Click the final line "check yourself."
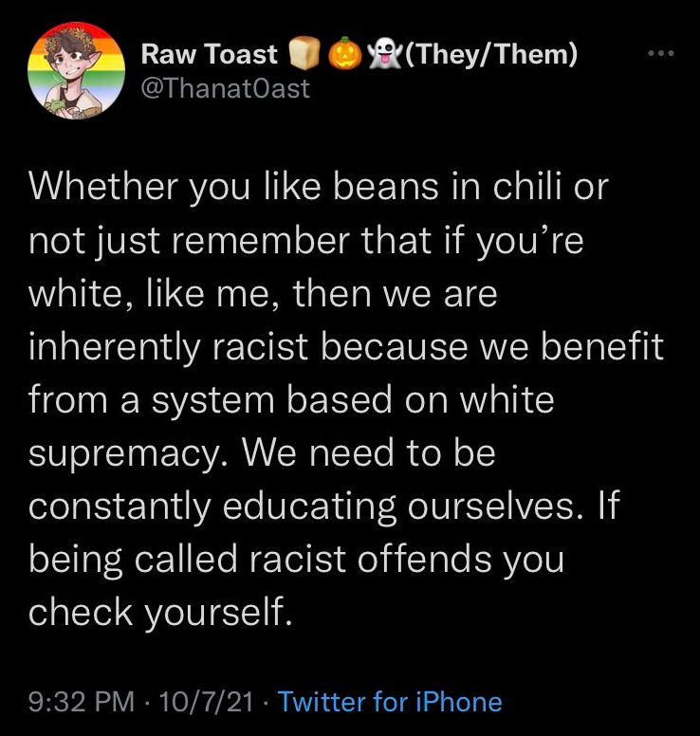700x736 pixels. [158, 613]
